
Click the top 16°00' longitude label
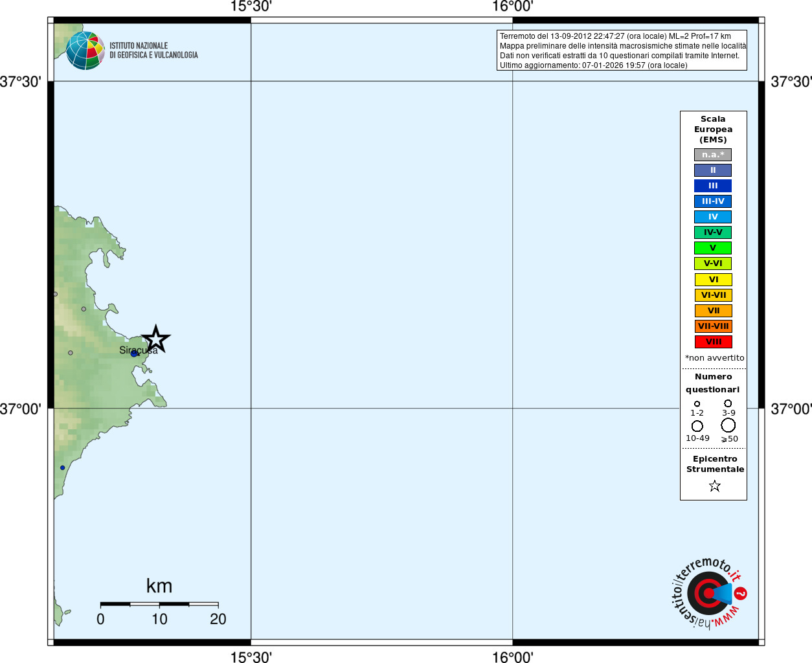point(512,6)
